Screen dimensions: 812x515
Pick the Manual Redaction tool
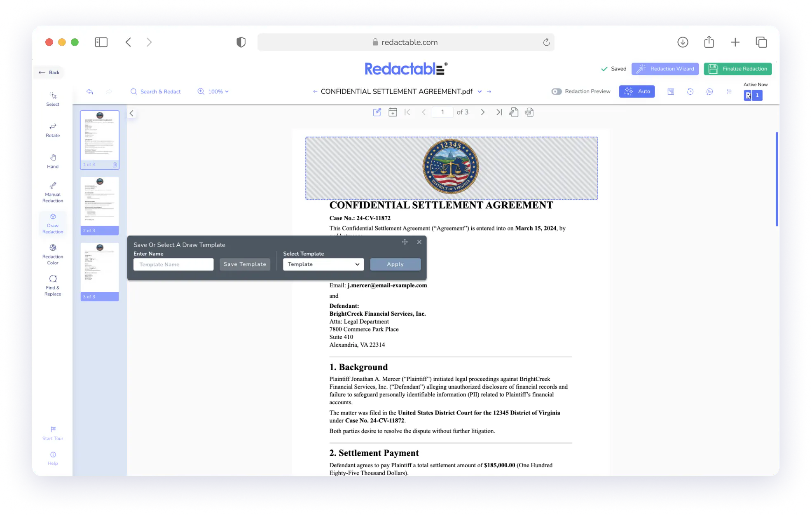53,192
